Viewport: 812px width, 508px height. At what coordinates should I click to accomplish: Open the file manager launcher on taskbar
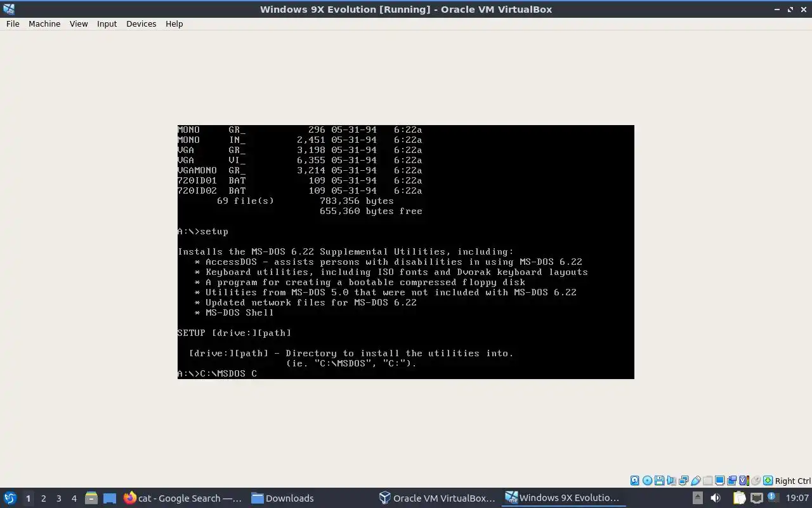pos(91,498)
